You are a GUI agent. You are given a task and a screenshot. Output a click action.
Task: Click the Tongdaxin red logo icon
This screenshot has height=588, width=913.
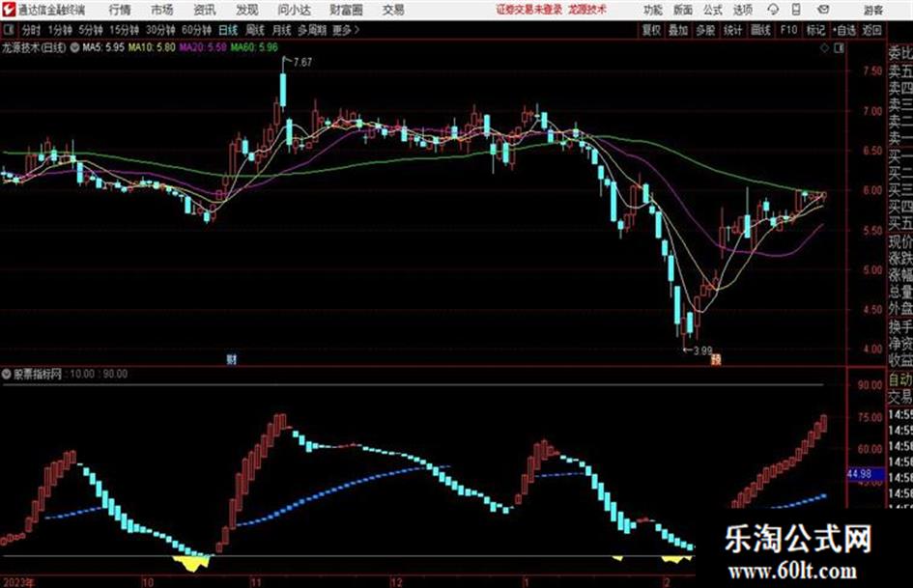[x=8, y=10]
